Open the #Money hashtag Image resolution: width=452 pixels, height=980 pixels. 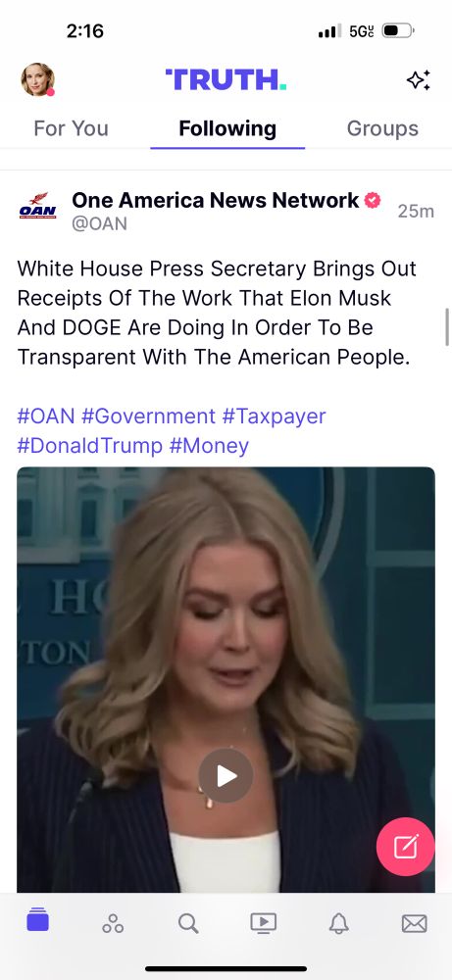point(209,446)
